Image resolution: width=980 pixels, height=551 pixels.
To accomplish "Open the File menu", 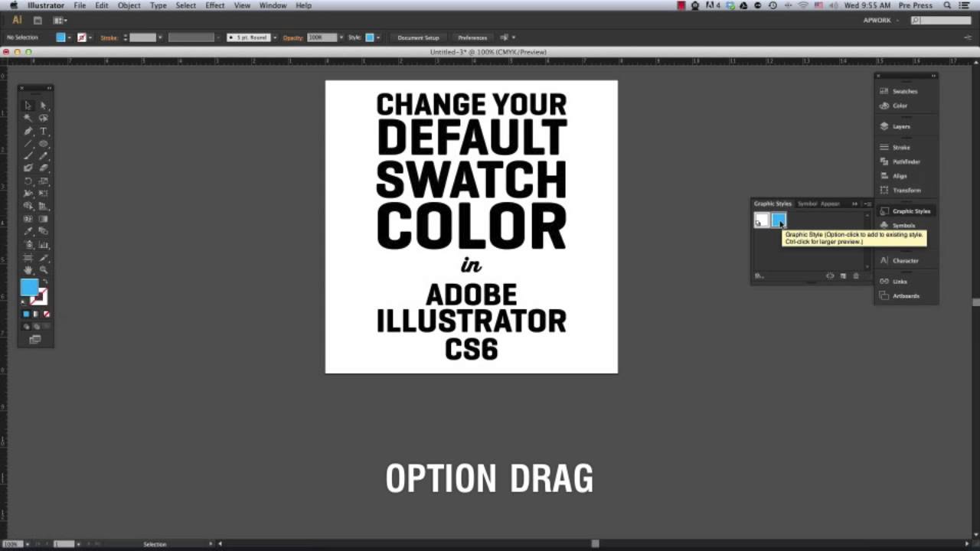I will point(80,5).
